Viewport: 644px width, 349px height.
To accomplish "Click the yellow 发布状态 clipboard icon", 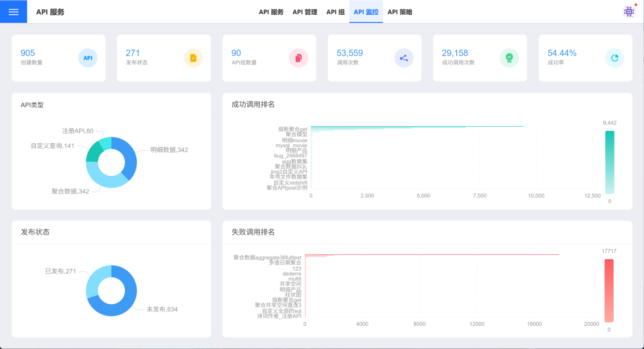I will [193, 58].
